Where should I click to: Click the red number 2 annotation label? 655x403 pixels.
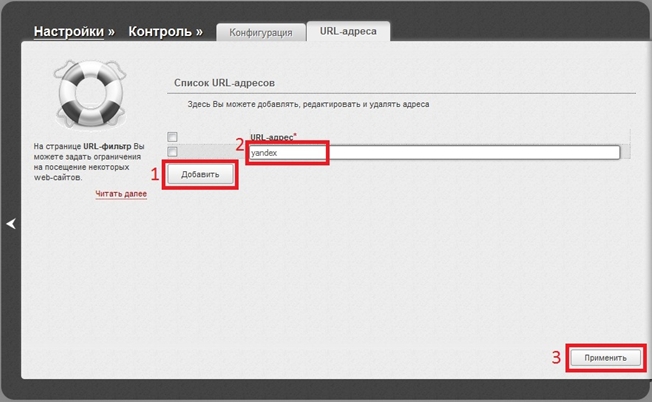click(x=239, y=143)
